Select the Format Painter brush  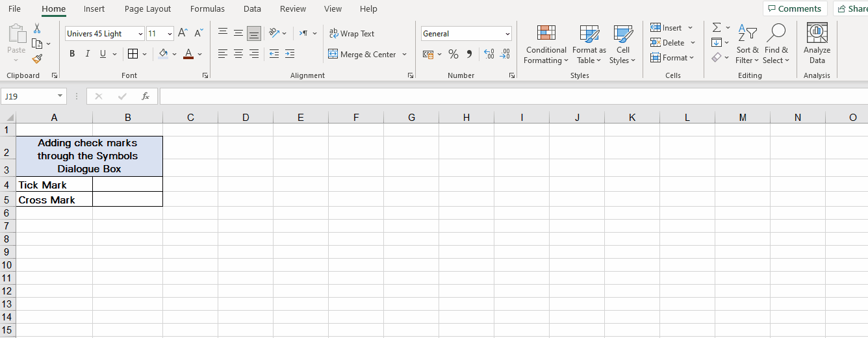point(37,58)
